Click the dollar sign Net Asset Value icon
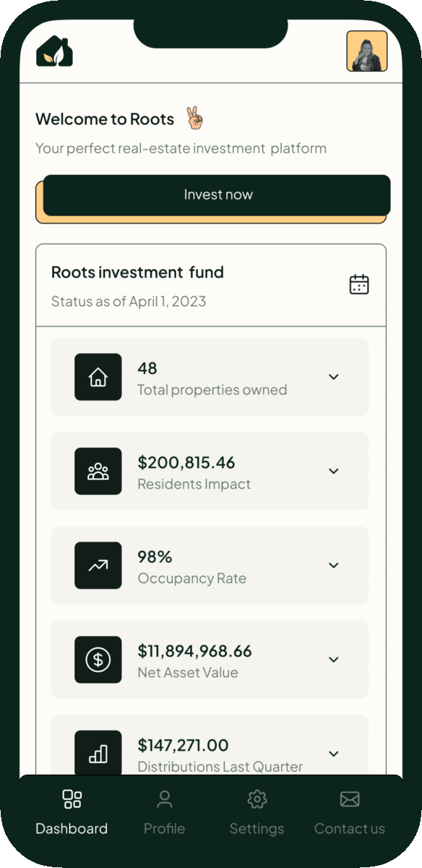Viewport: 422px width, 868px height. [98, 659]
